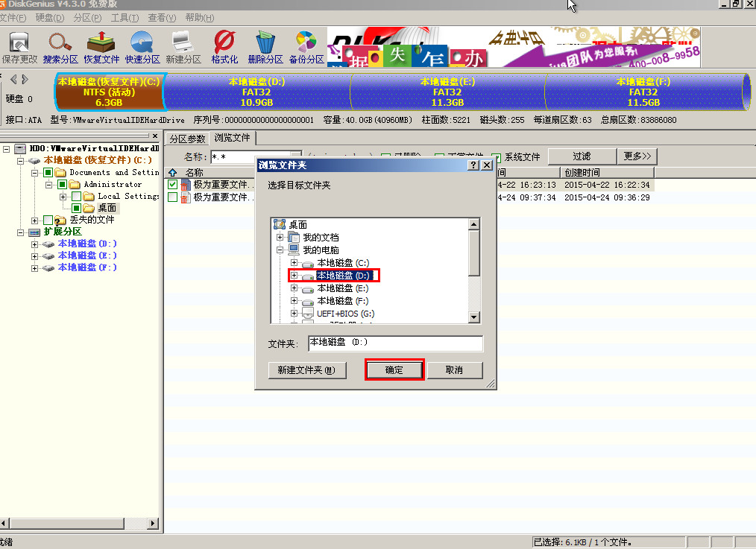
Task: Check the second file's checkbox in list
Action: point(173,197)
